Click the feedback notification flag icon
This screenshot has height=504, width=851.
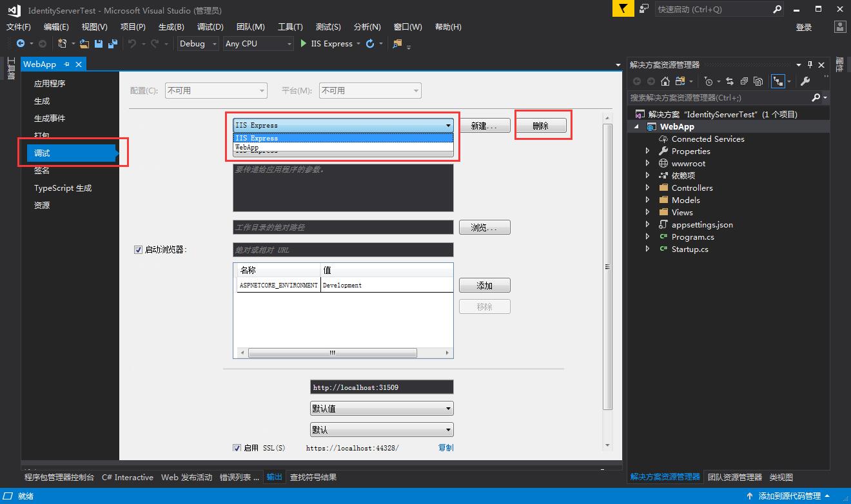(622, 9)
